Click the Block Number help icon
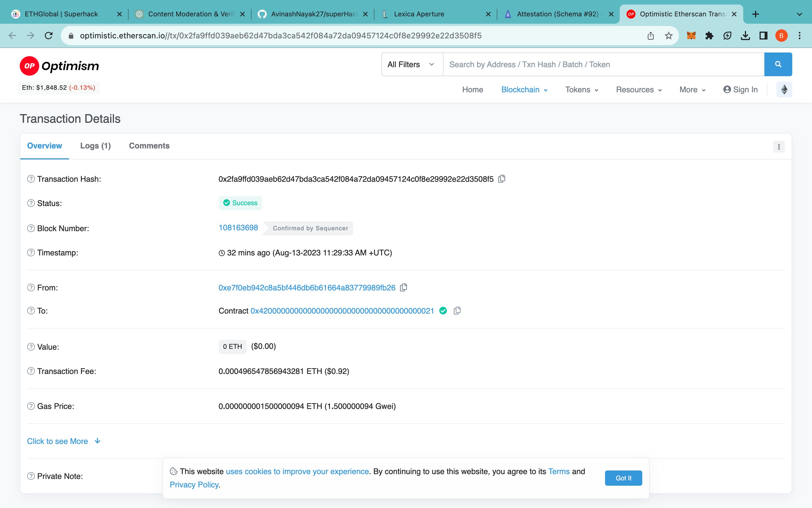This screenshot has width=812, height=508. pyautogui.click(x=31, y=228)
